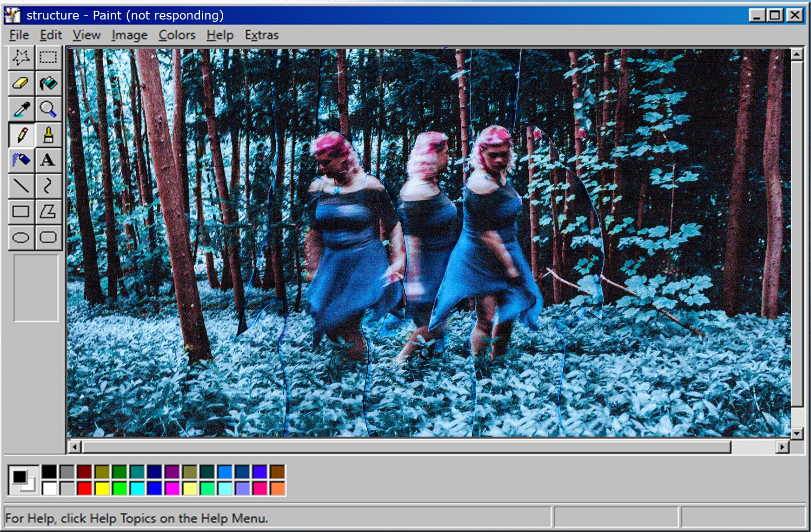811x532 pixels.
Task: Click the tool options box below the tools
Action: click(x=36, y=288)
